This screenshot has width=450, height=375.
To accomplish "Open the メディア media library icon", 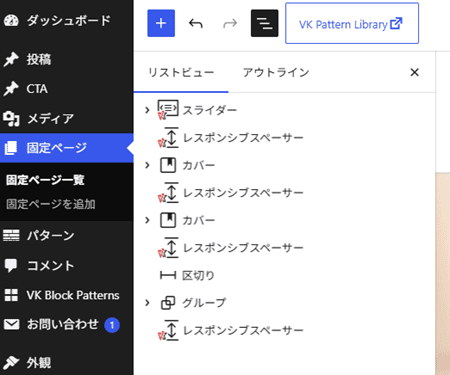I will 11,119.
